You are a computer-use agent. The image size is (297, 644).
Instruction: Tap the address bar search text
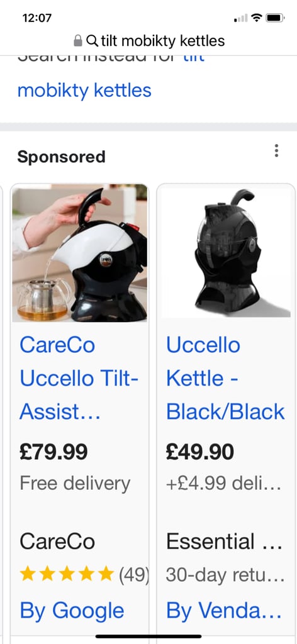point(163,41)
